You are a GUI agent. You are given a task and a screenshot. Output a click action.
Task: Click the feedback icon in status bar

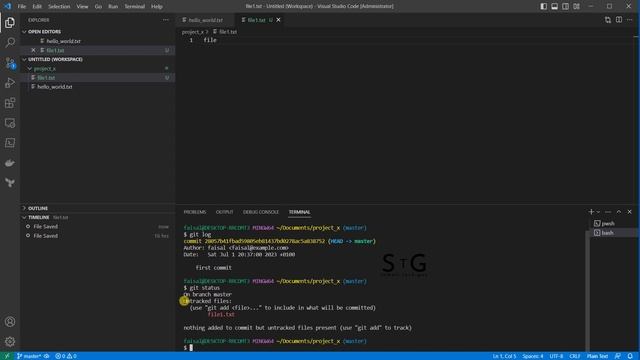coord(618,356)
